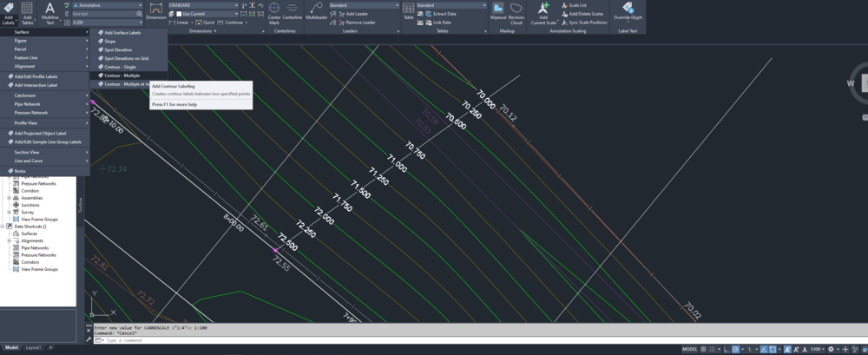Click the Find text search box
868x355 pixels.
pos(106,14)
